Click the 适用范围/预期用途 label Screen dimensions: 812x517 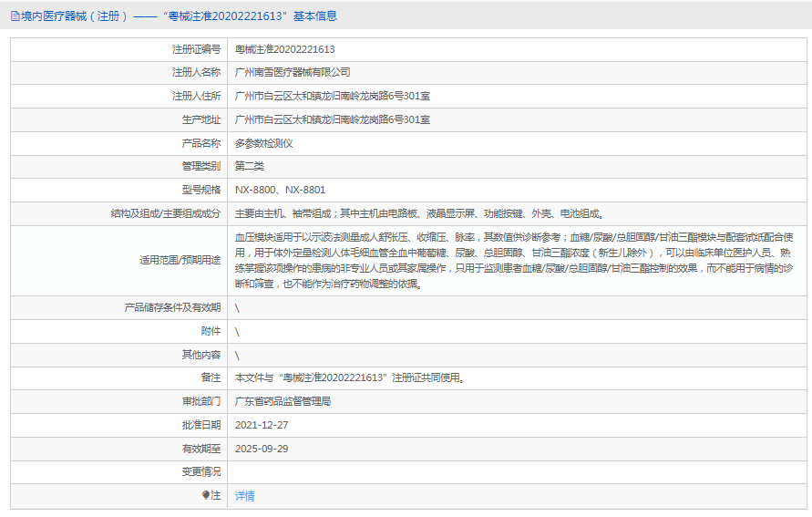click(x=180, y=260)
